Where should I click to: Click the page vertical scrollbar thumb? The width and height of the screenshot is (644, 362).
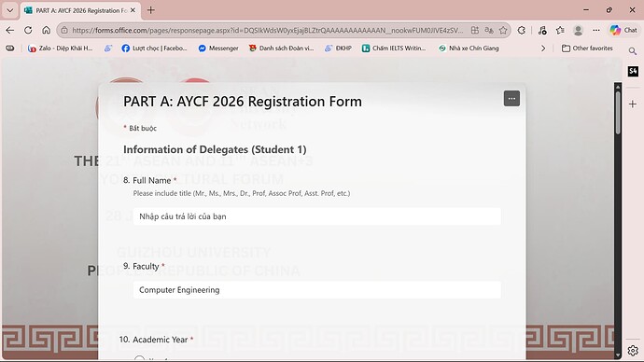tap(618, 112)
